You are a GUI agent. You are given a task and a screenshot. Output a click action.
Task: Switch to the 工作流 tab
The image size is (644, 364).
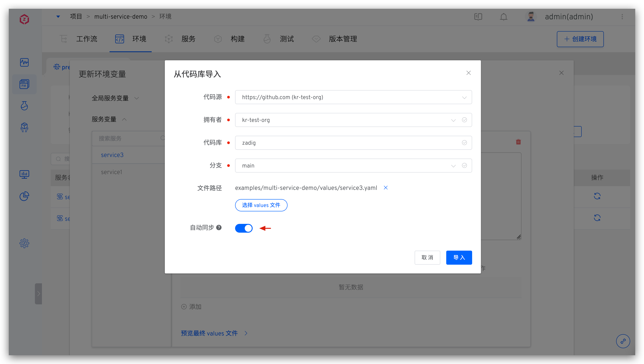[x=86, y=39]
